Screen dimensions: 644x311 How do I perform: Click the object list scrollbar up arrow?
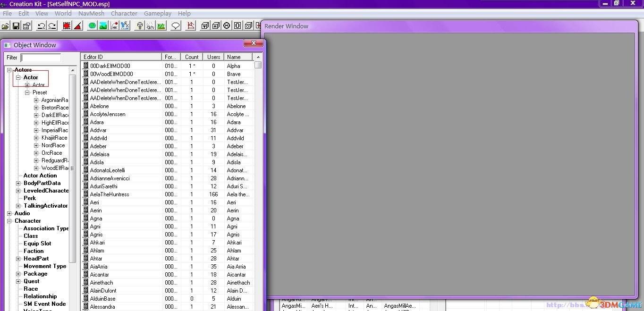258,57
